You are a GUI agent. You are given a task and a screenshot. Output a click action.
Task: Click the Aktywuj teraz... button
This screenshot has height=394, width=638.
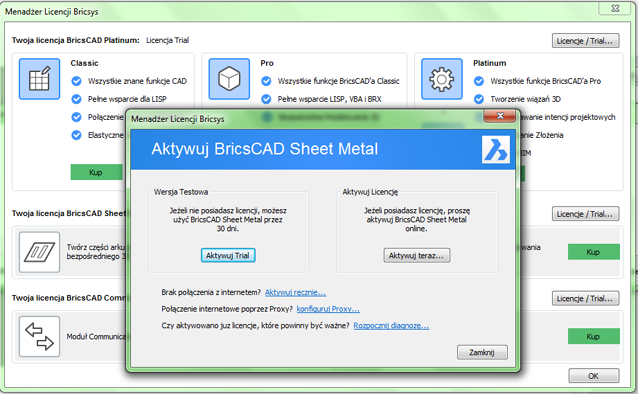coord(417,255)
